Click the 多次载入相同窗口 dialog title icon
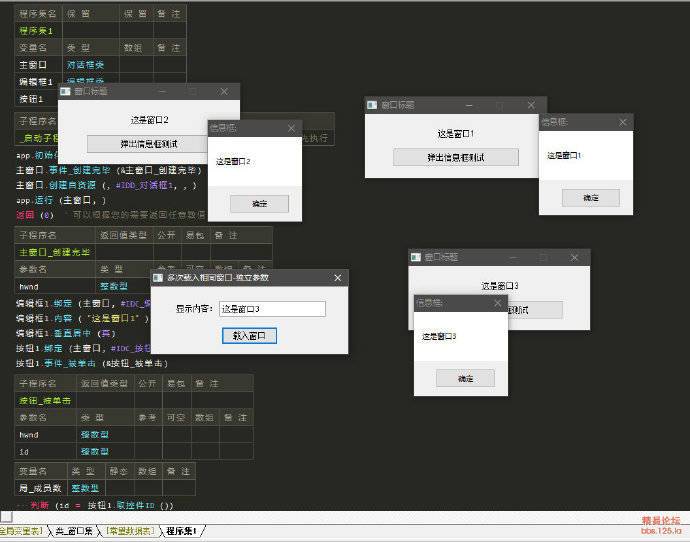 point(158,277)
